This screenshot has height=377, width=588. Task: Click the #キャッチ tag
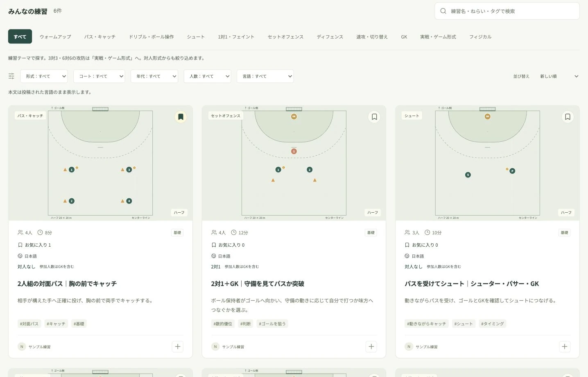coord(56,324)
